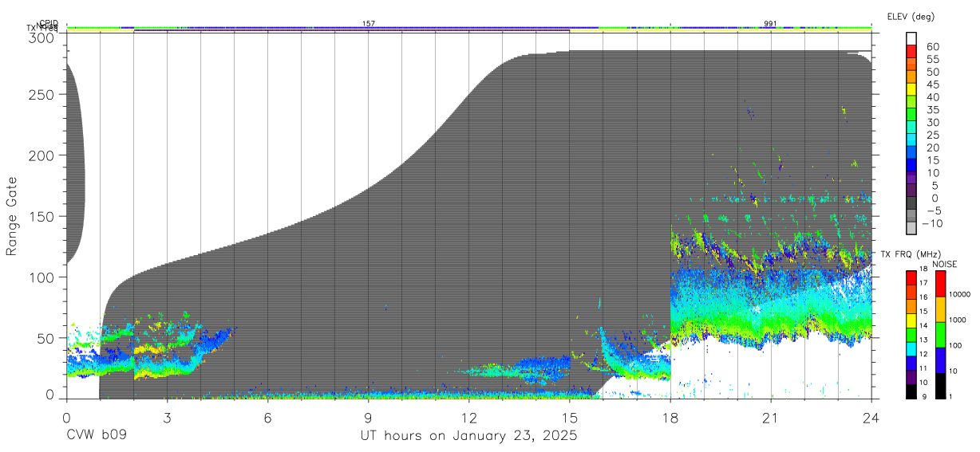Click the x-axis hour label 18
This screenshot has height=452, width=980.
tap(670, 418)
